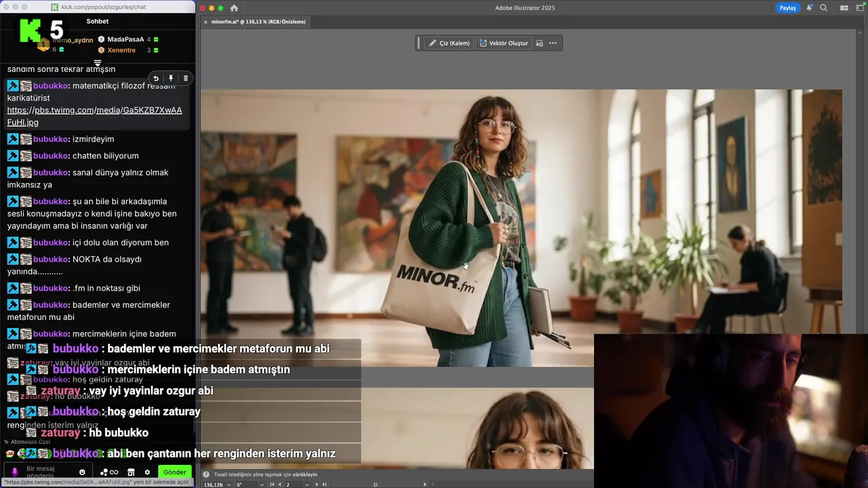This screenshot has height=488, width=868.
Task: Go to the first artboard
Action: pos(273,485)
